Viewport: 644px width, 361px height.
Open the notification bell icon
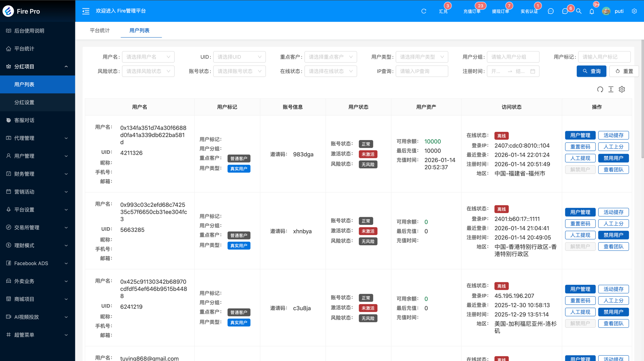pos(592,11)
